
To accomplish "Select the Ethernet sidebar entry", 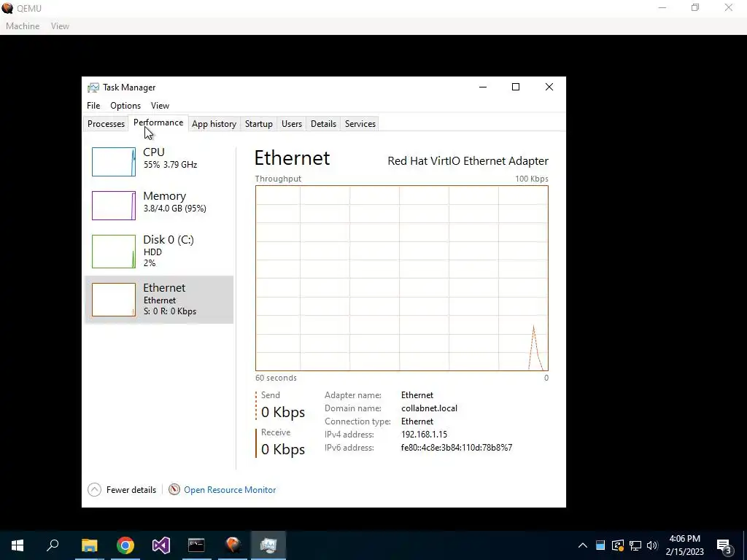I will 159,300.
